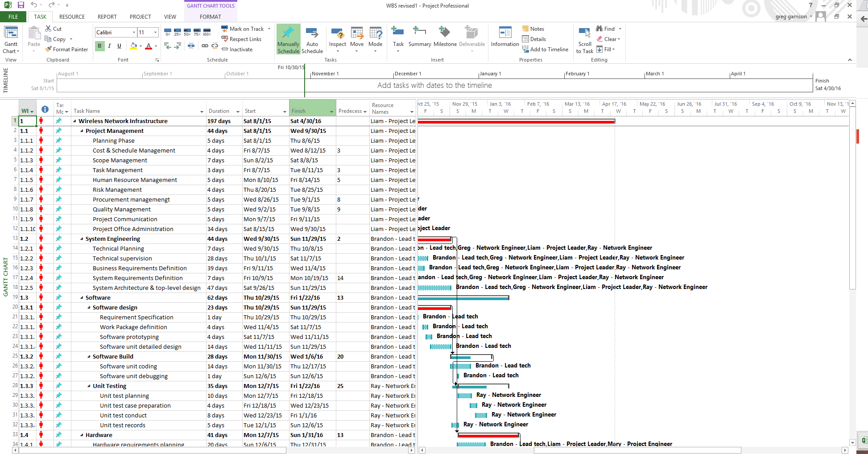868x454 pixels.
Task: Click the Mode button
Action: pyautogui.click(x=376, y=39)
